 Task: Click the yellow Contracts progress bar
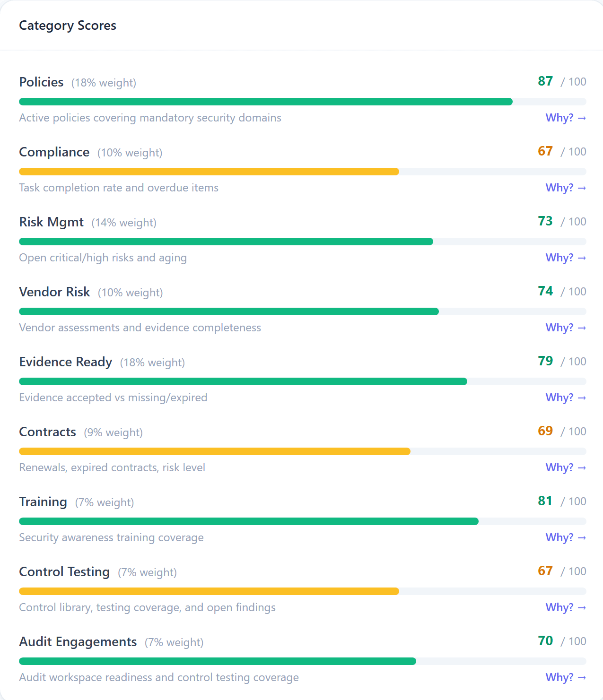click(215, 451)
